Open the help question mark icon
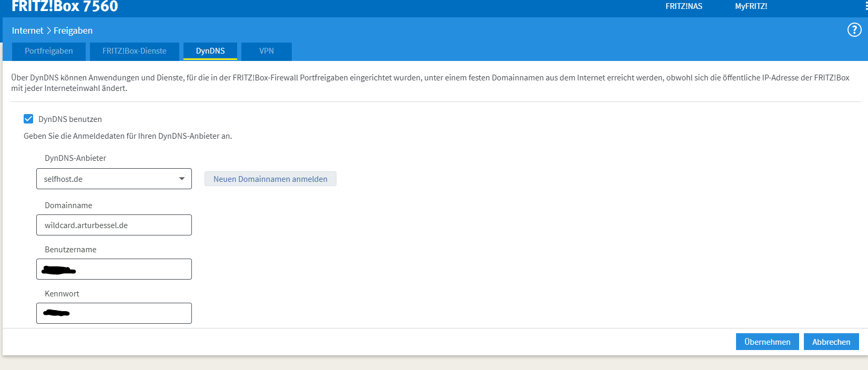The height and width of the screenshot is (370, 868). (x=854, y=30)
